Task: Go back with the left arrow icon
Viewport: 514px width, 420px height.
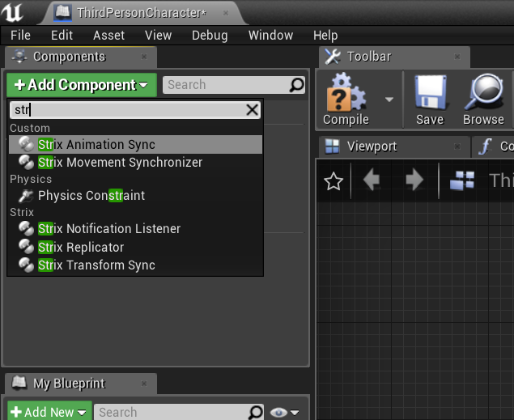Action: (372, 180)
